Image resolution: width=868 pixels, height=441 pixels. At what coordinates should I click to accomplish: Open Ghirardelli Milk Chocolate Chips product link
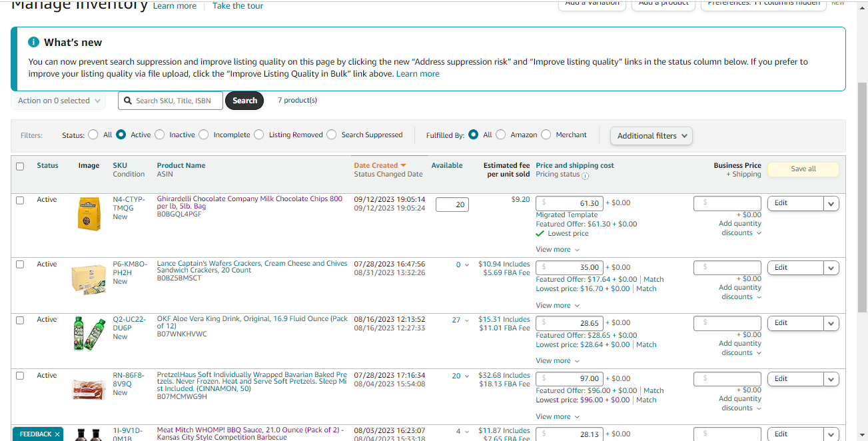(250, 203)
